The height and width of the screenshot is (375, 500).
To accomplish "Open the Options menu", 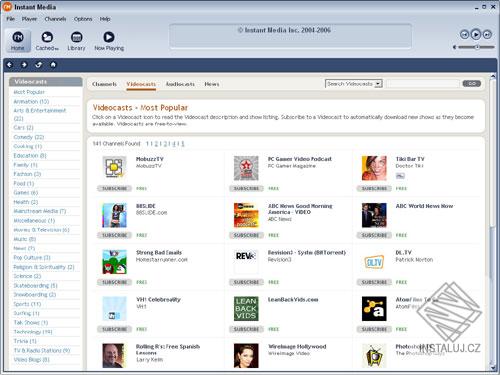I will click(x=83, y=19).
